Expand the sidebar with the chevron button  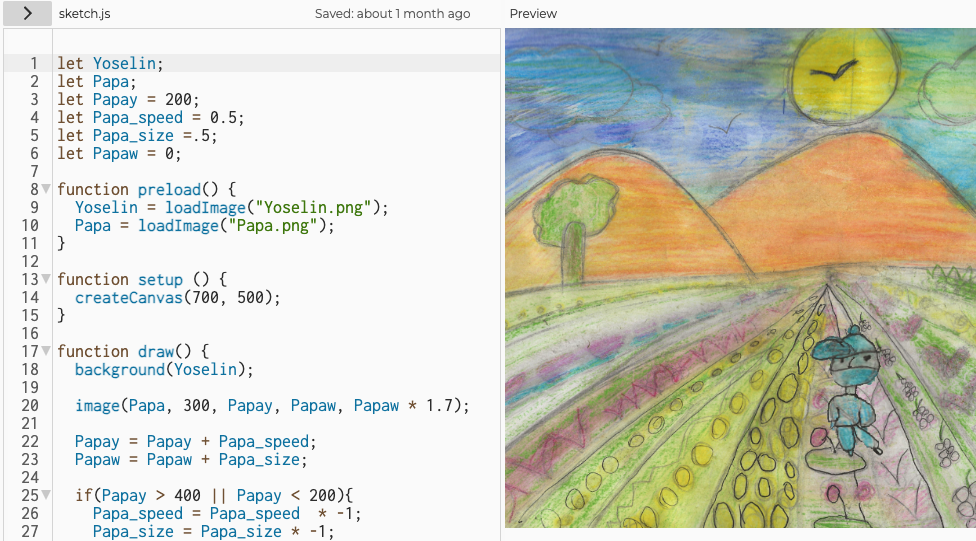tap(27, 13)
